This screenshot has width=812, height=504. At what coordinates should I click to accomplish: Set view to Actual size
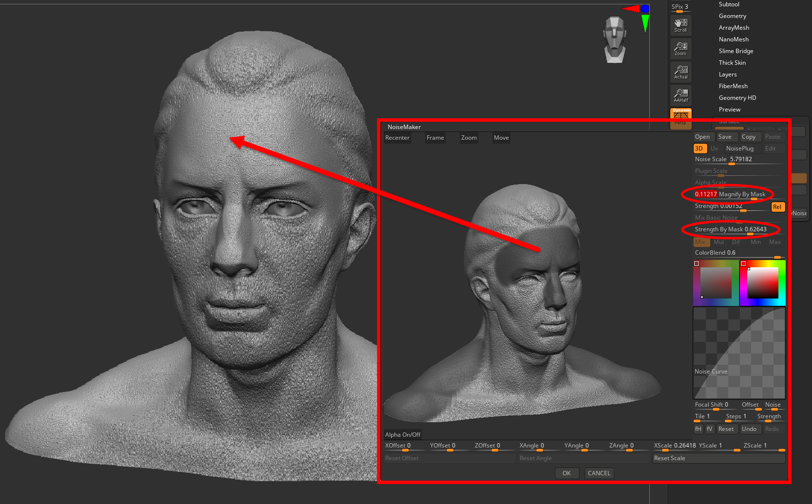pos(680,72)
